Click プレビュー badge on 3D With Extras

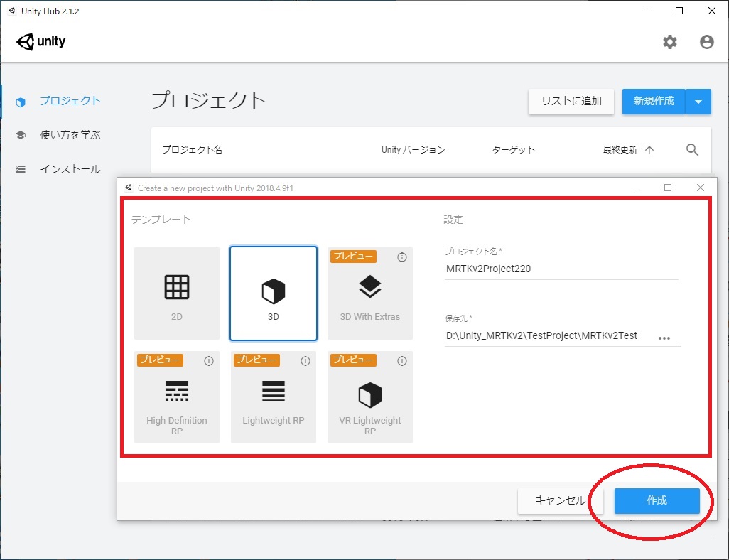(353, 257)
